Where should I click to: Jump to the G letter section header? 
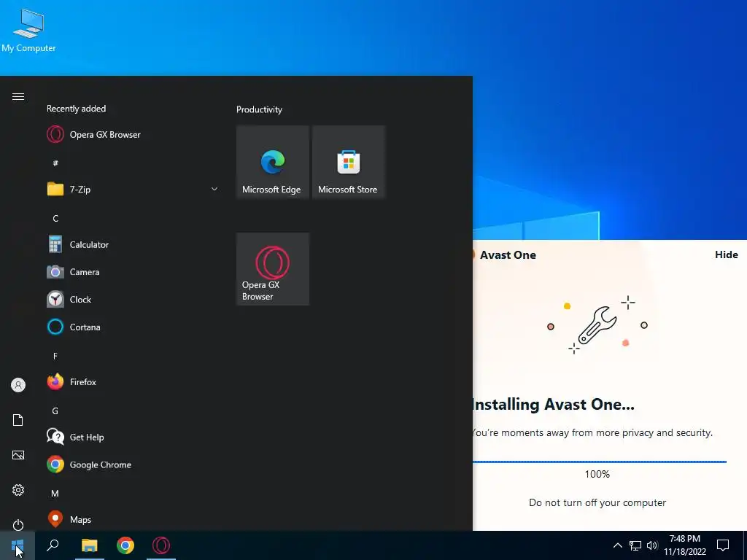point(55,411)
